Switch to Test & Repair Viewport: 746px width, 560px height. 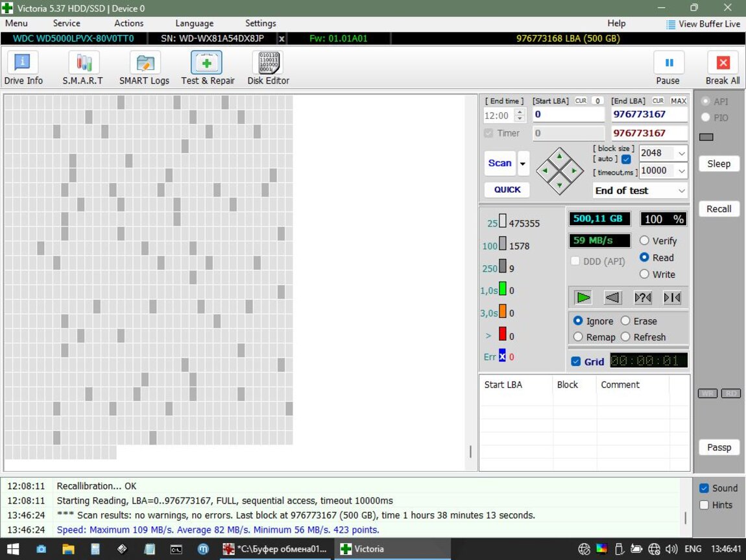point(207,69)
